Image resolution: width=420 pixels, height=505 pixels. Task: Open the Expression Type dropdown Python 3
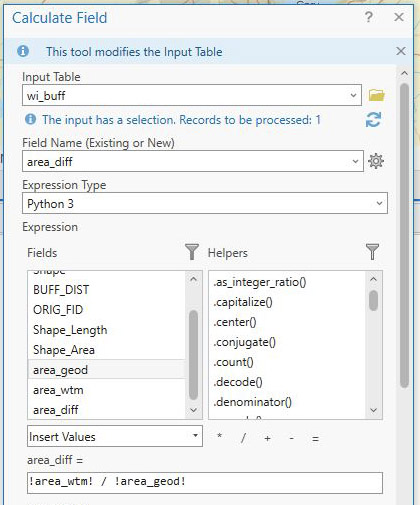379,203
